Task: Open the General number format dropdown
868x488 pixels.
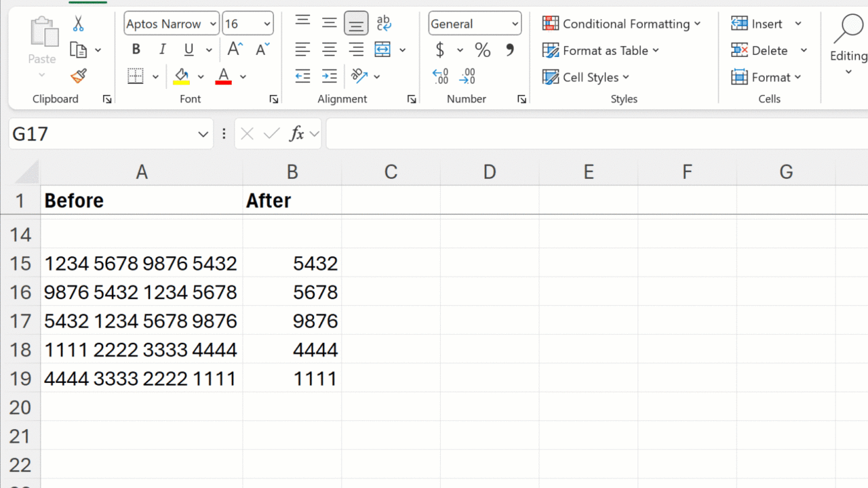Action: click(x=515, y=24)
